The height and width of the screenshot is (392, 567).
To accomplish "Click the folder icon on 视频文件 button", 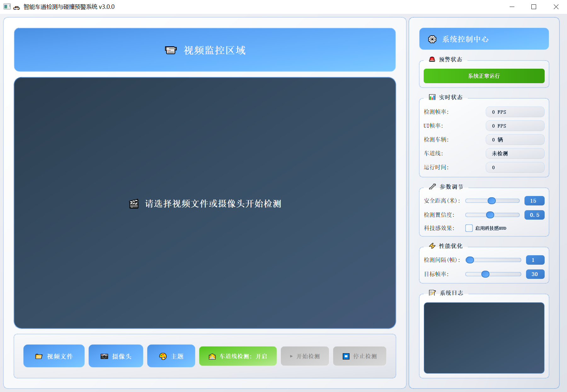I will pyautogui.click(x=39, y=356).
